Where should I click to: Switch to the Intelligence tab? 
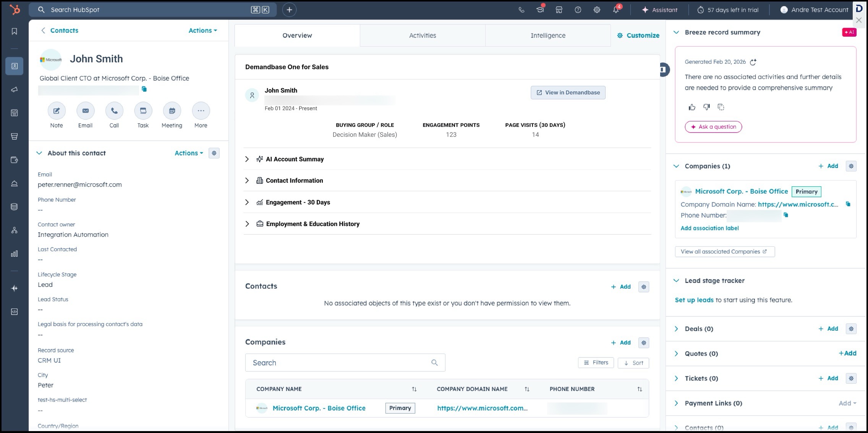(x=548, y=36)
